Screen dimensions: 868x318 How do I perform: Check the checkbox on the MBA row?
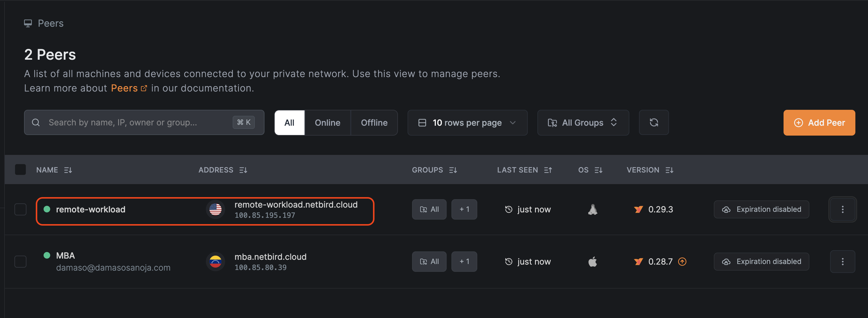click(x=20, y=262)
